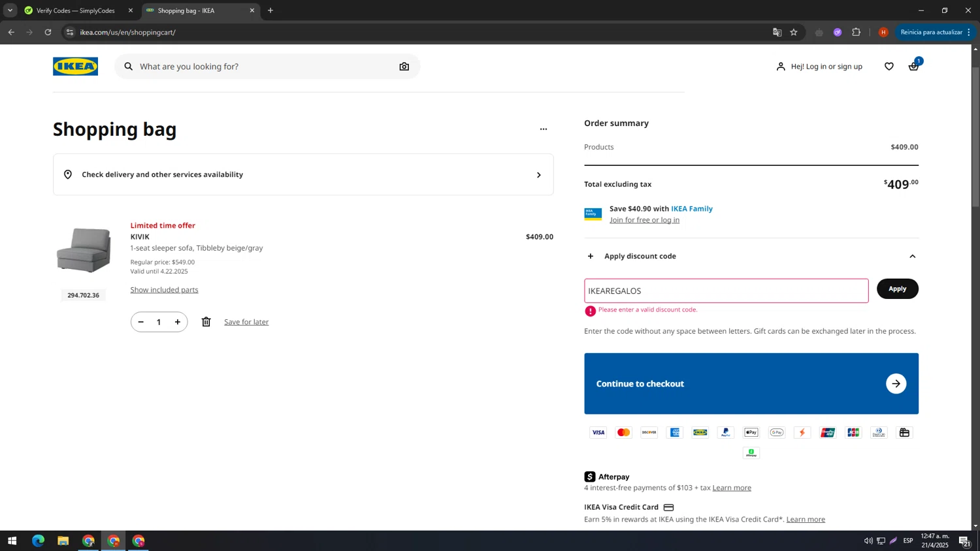This screenshot has height=551, width=980.
Task: Click the Apple Pay payment icon
Action: [751, 432]
